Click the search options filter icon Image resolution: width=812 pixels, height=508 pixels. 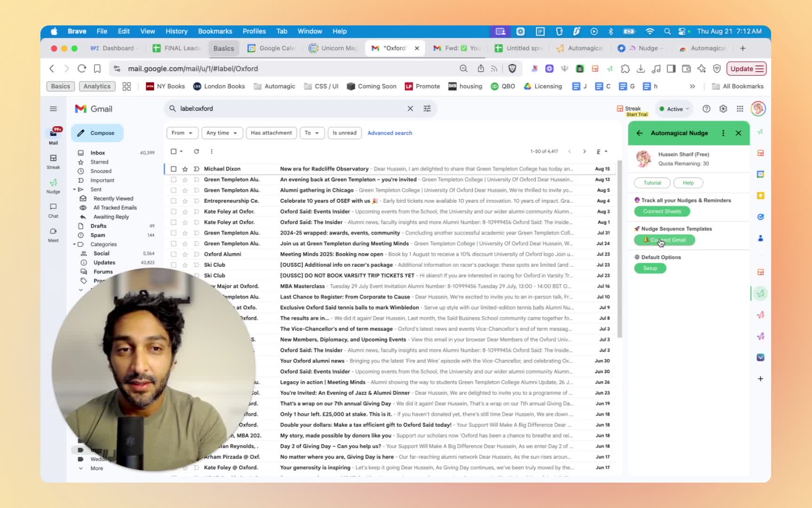coord(427,109)
